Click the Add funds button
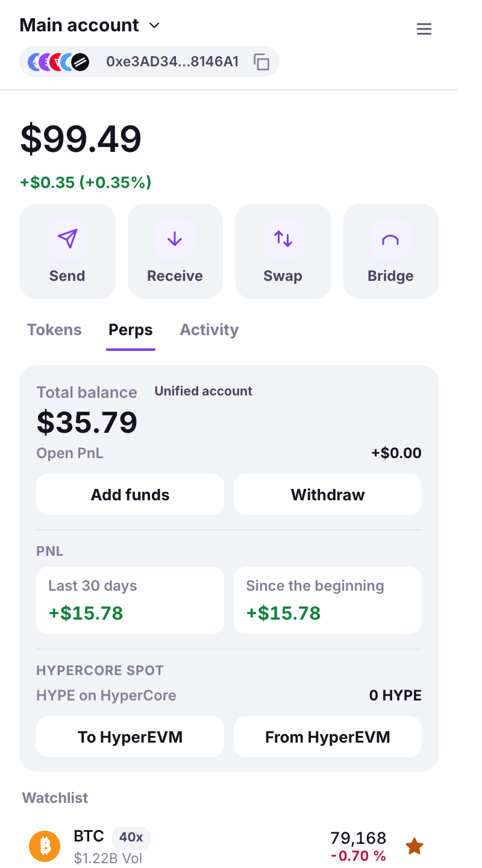This screenshot has width=482, height=868. [x=130, y=494]
